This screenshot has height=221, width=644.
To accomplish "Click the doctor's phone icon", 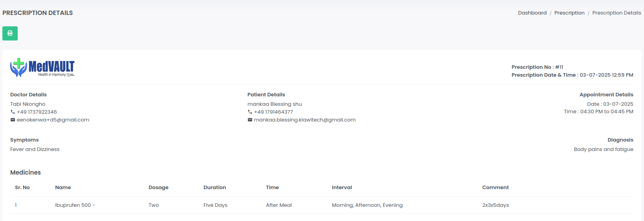I will point(13,112).
